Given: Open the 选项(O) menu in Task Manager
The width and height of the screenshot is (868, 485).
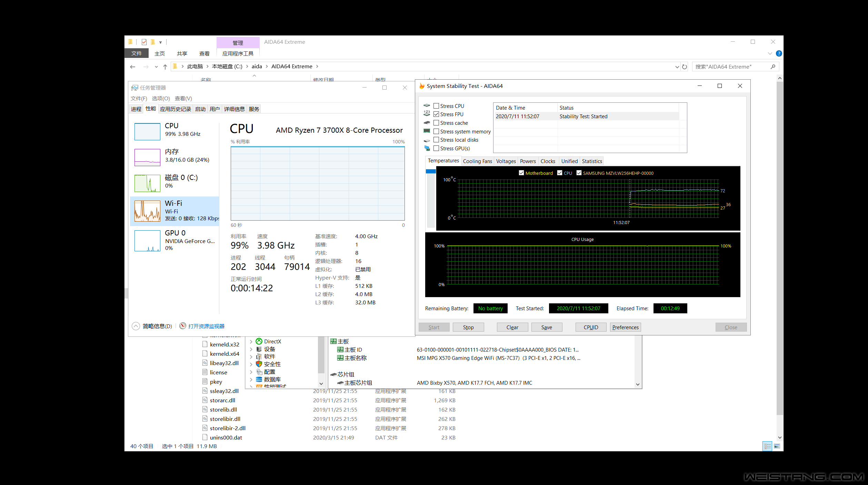Looking at the screenshot, I should pos(161,98).
